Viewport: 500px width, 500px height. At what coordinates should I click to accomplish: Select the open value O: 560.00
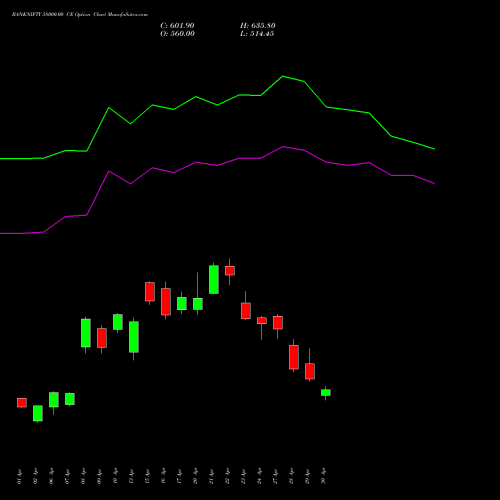tap(177, 34)
